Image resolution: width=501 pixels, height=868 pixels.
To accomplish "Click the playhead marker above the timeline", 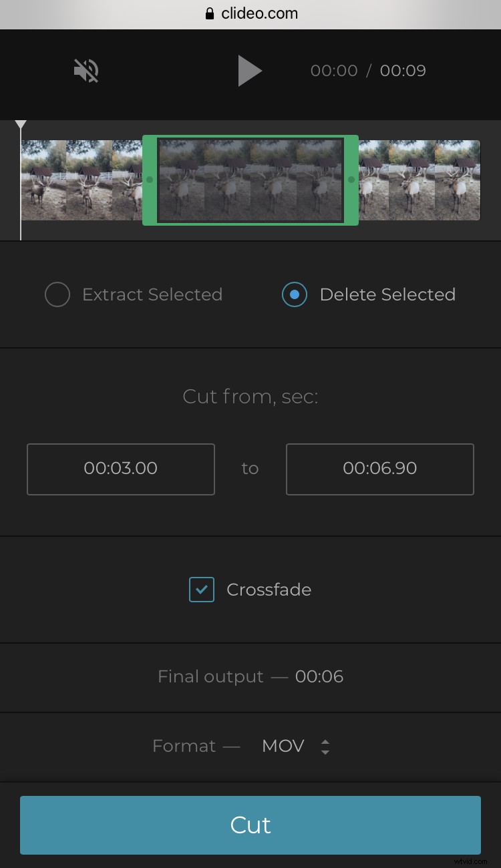I will [21, 124].
